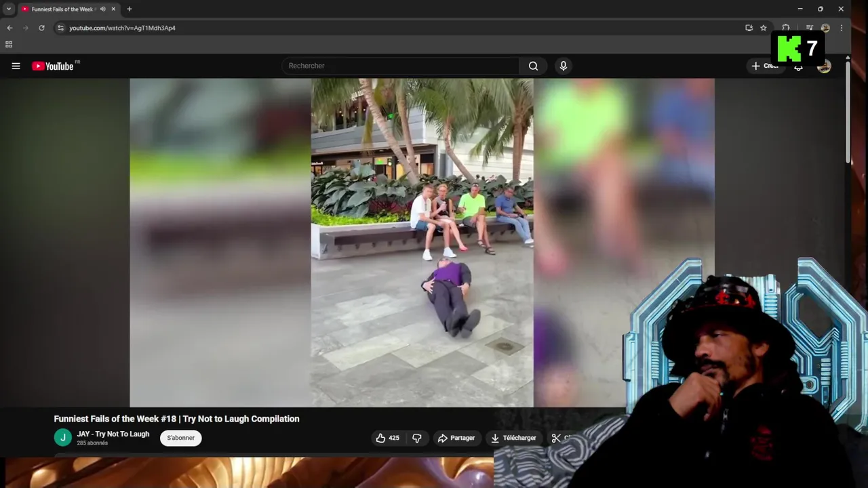The height and width of the screenshot is (488, 868).
Task: Open the media controls icon in Chrome
Action: pos(809,28)
